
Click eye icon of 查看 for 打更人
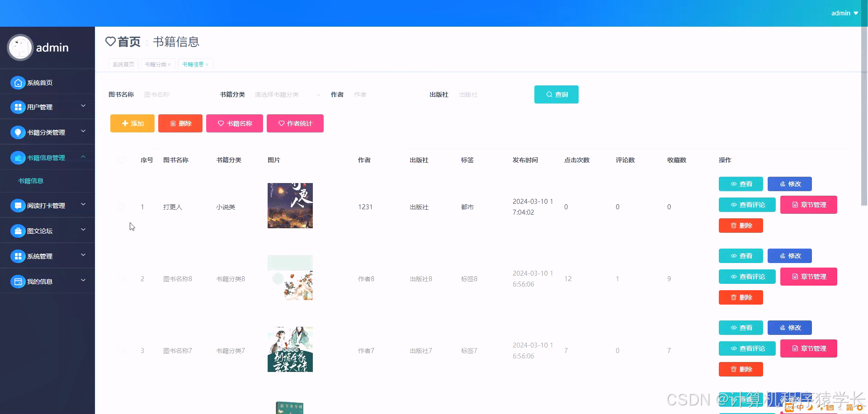pyautogui.click(x=734, y=184)
